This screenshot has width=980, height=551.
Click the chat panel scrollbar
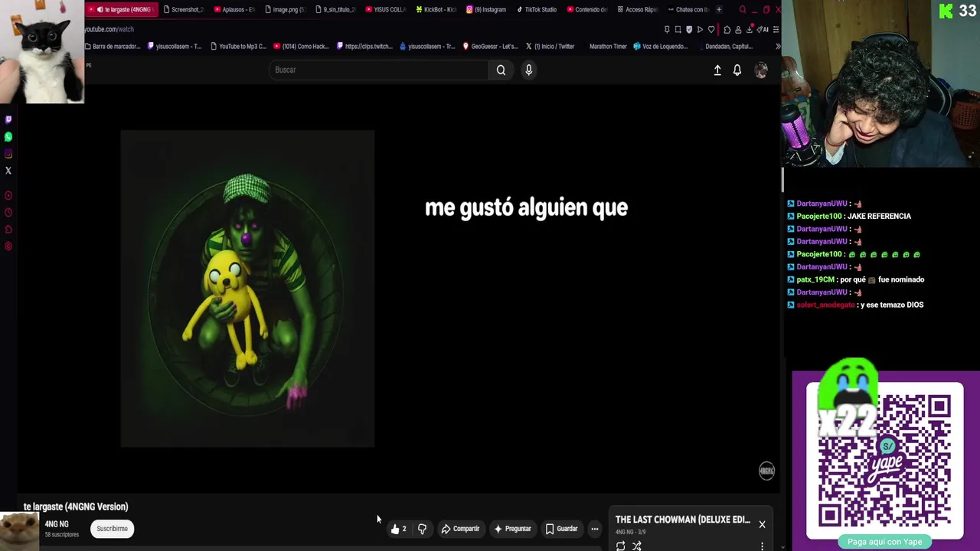(782, 180)
